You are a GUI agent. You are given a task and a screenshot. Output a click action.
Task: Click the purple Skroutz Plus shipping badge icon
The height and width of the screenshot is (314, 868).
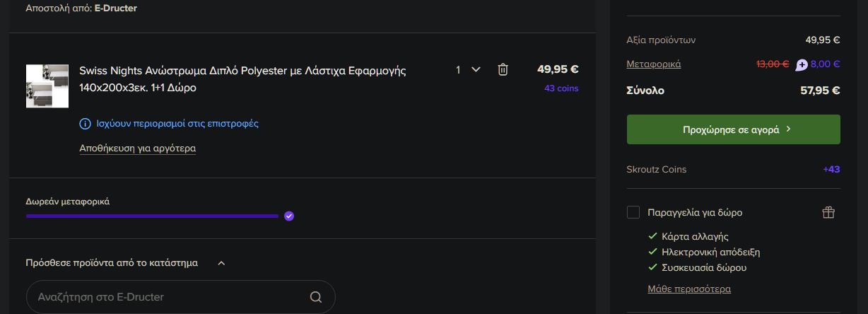coord(802,64)
